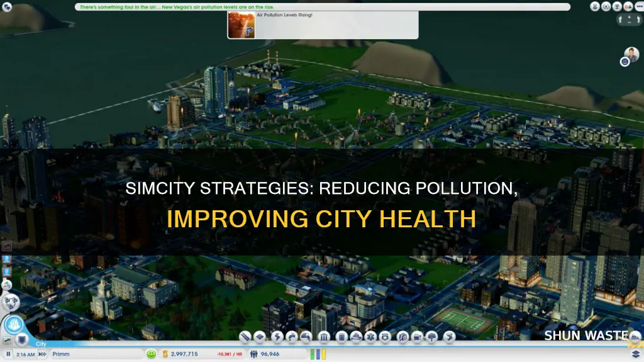Open the three-dots options menu
Viewport: 644px width, 362px height.
pyautogui.click(x=639, y=6)
